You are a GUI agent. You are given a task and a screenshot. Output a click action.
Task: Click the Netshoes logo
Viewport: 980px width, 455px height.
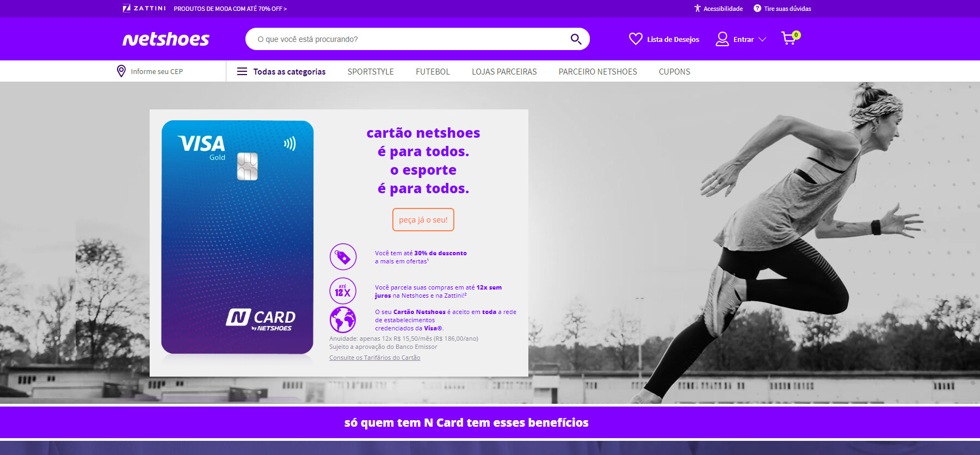pos(166,39)
